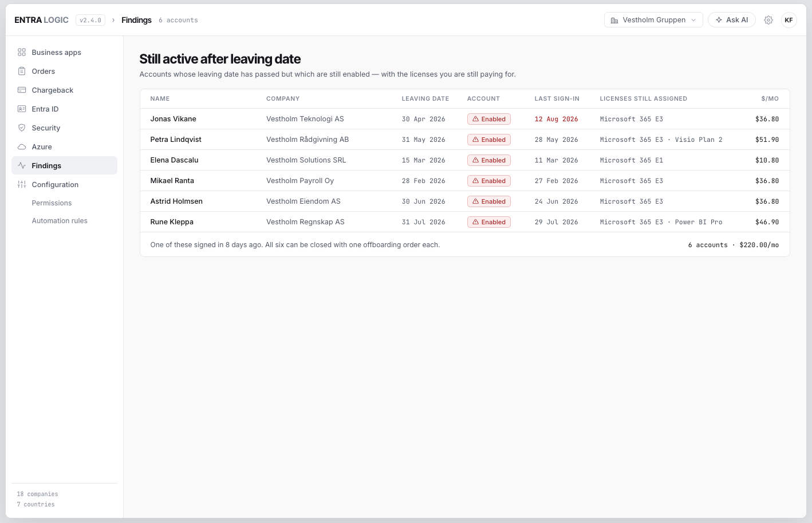Click the $220.00/mo total in footer
812x523 pixels.
pyautogui.click(x=759, y=245)
